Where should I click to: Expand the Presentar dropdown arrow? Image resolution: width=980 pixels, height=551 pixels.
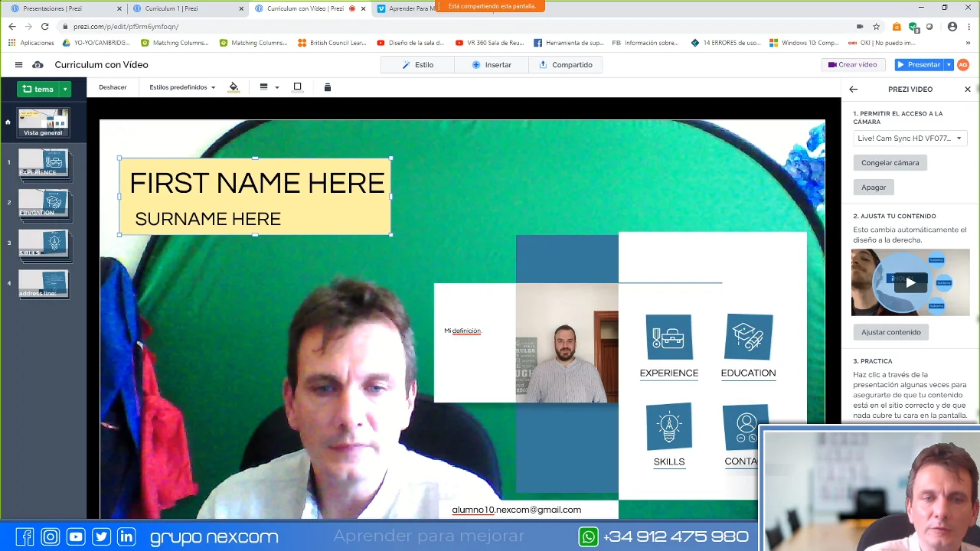[x=949, y=65]
